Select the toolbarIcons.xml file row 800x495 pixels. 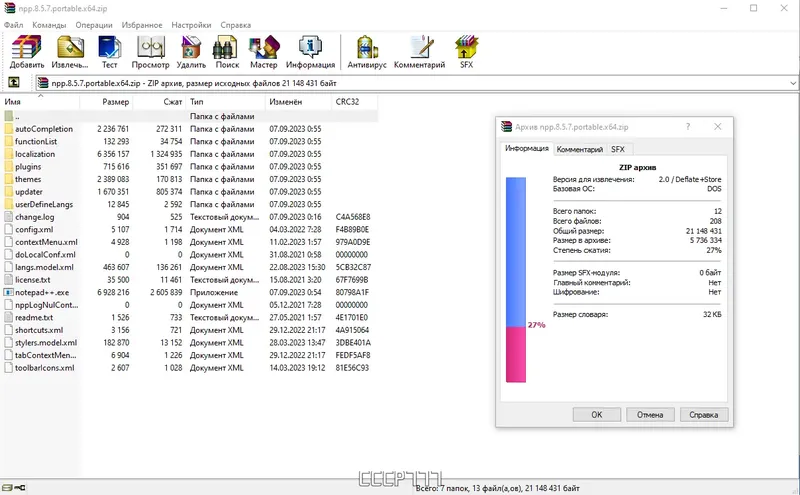[x=190, y=368]
